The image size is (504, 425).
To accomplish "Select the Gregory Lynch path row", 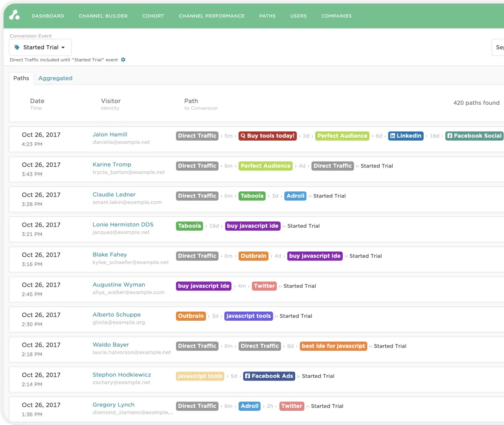I will 251,409.
